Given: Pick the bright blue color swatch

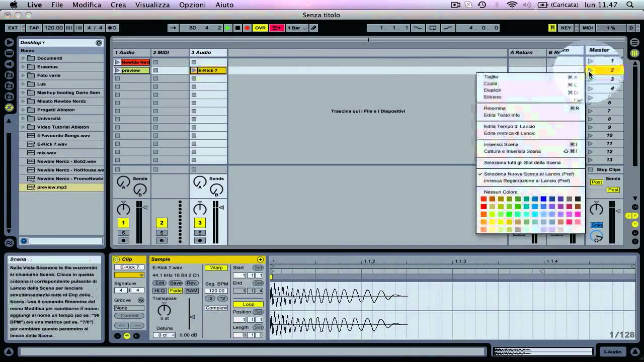Looking at the screenshot, I should [543, 199].
